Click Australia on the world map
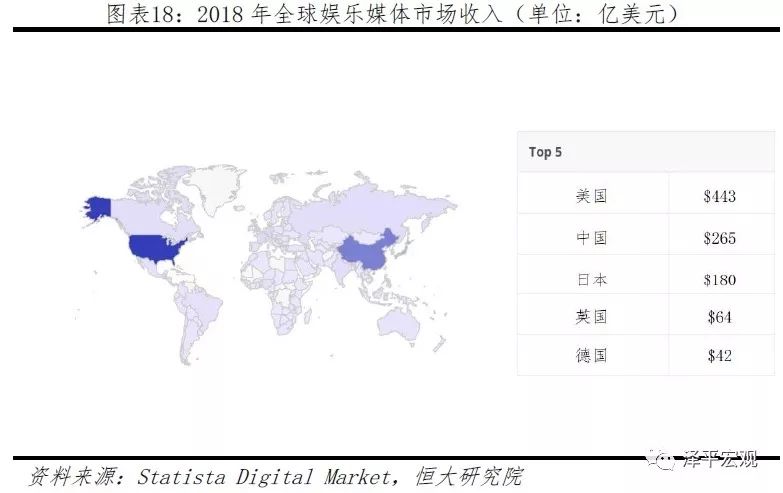The image size is (783, 493). (x=408, y=320)
